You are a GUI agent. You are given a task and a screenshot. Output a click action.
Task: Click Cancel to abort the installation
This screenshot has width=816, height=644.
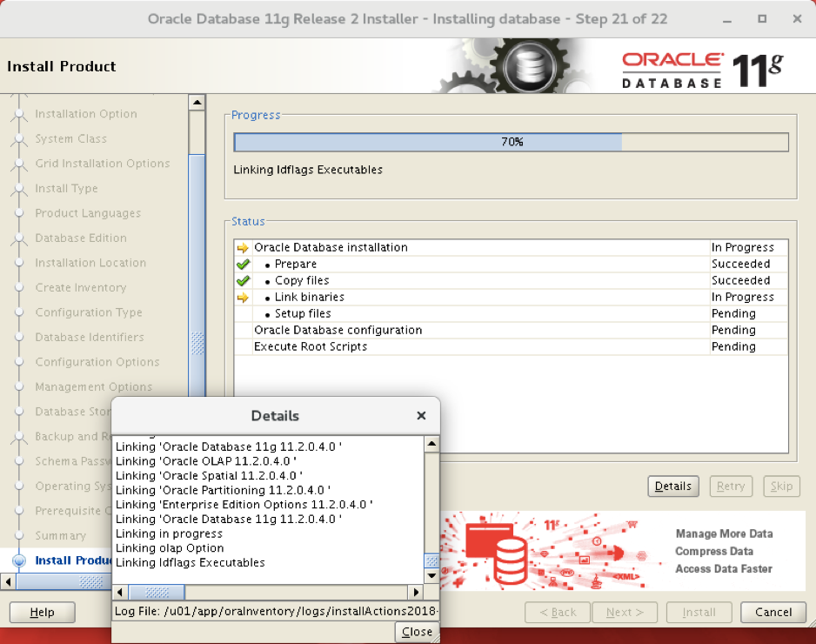[773, 612]
